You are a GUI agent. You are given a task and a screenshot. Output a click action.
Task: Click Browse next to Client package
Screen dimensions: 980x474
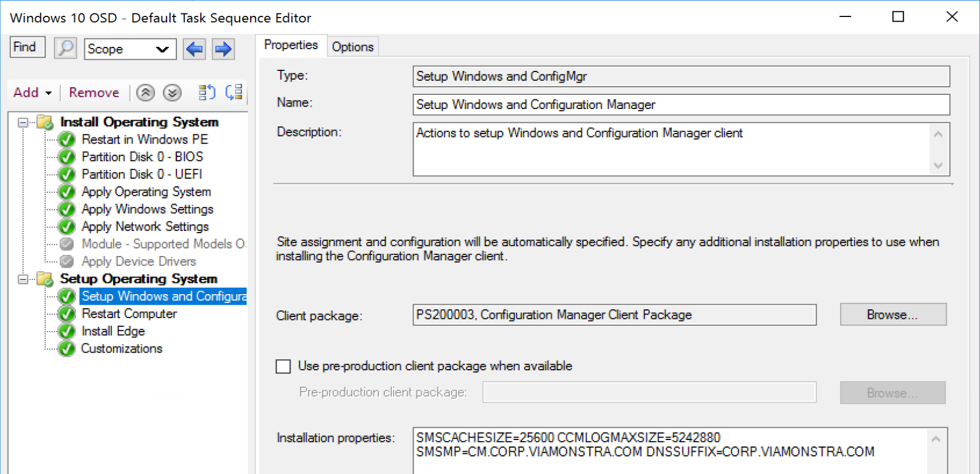click(x=892, y=315)
